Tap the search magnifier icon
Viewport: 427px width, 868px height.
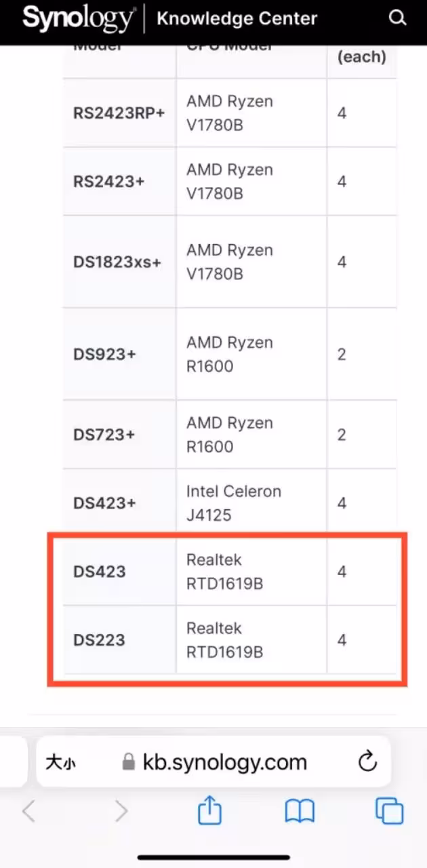(399, 18)
